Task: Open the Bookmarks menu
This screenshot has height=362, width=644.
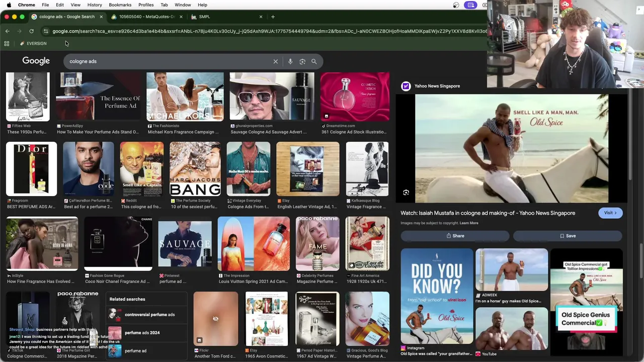Action: [x=120, y=5]
